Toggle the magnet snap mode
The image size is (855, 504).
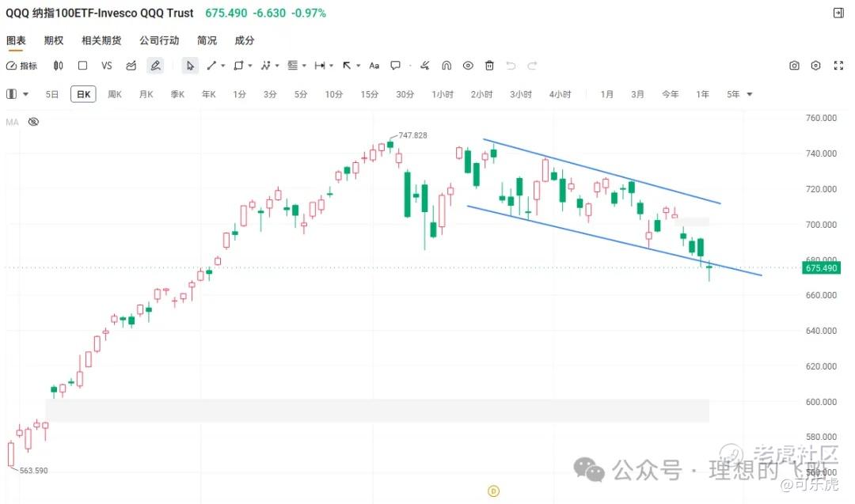[x=446, y=66]
